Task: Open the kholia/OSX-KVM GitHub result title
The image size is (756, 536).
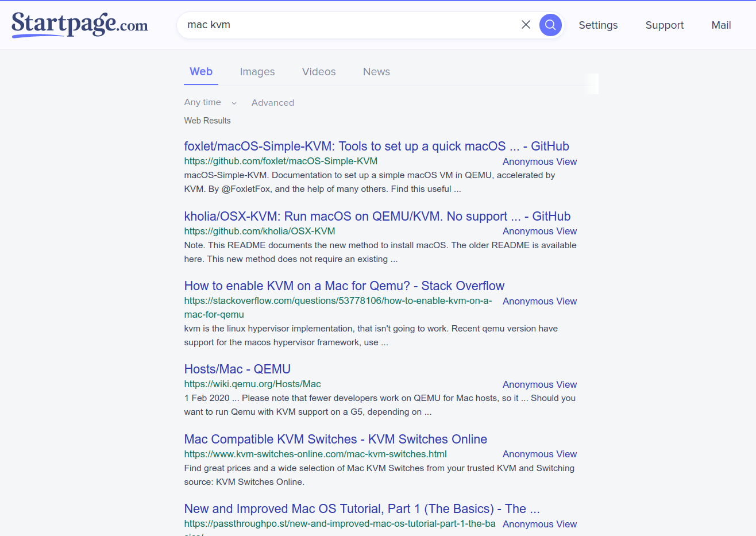Action: pos(377,216)
